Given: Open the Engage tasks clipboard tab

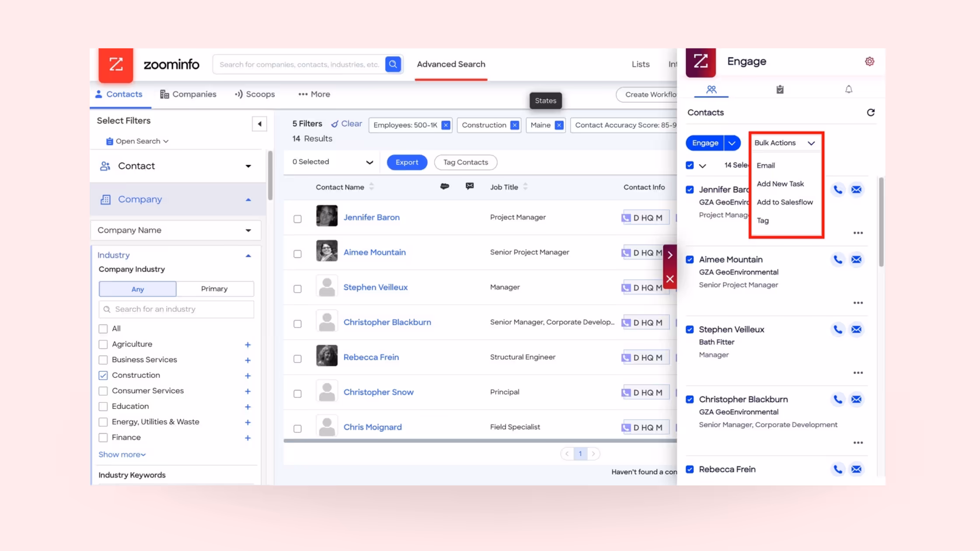Looking at the screenshot, I should (780, 90).
